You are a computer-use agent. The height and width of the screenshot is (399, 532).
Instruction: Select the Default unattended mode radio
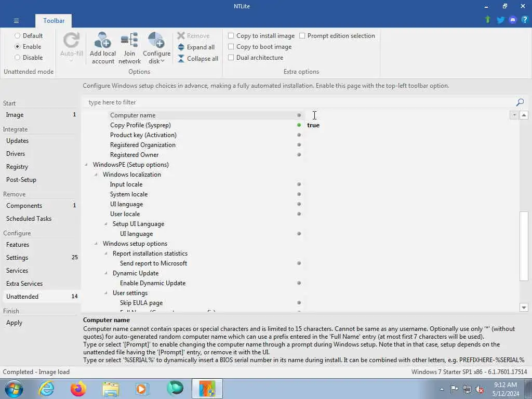(17, 36)
